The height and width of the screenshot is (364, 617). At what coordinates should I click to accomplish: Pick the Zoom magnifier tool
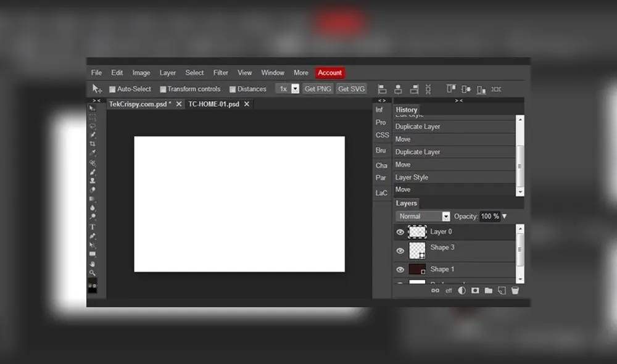coord(93,273)
